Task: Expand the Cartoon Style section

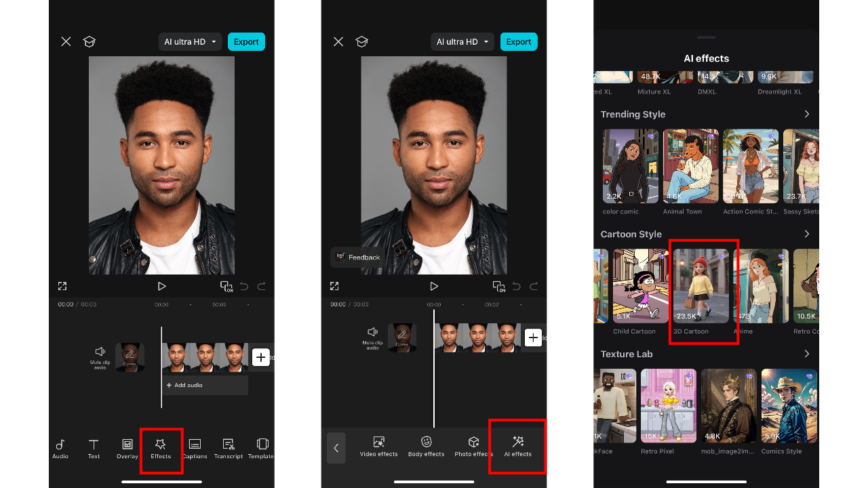Action: [807, 234]
